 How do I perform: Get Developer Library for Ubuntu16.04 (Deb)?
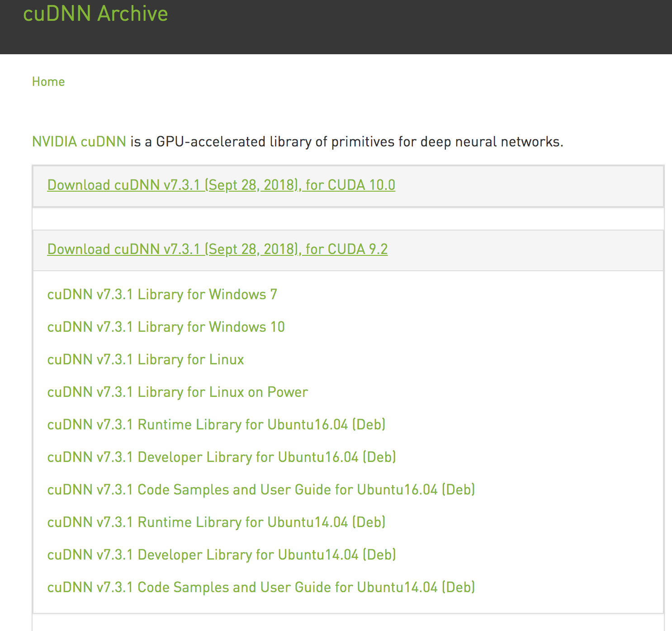[222, 457]
